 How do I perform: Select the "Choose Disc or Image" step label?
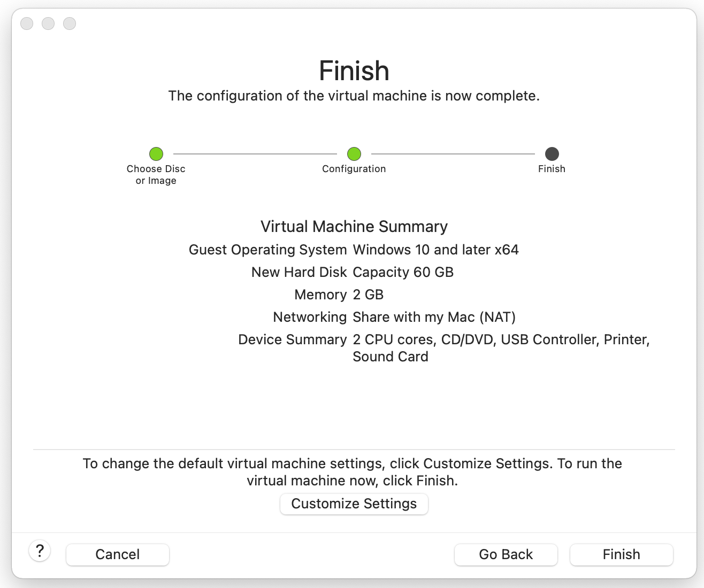pos(156,175)
